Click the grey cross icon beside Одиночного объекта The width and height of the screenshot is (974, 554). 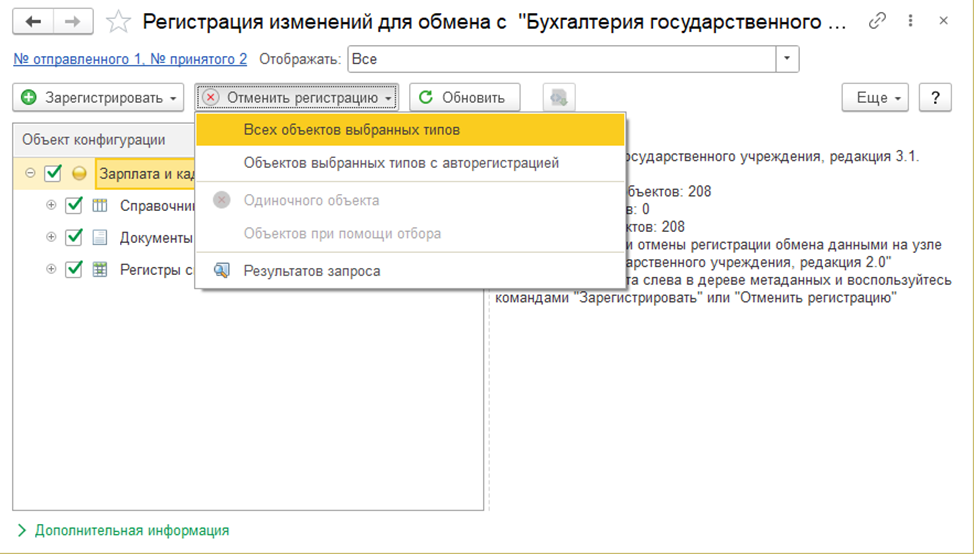coord(222,200)
